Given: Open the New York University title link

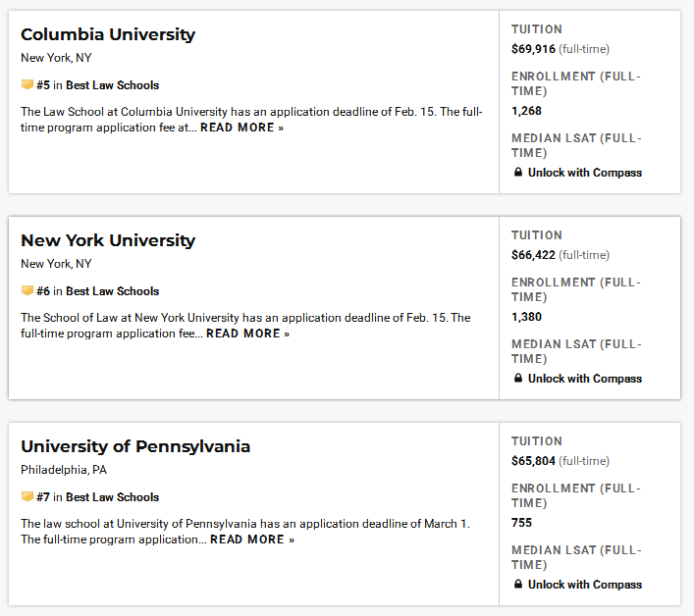Looking at the screenshot, I should pyautogui.click(x=108, y=240).
